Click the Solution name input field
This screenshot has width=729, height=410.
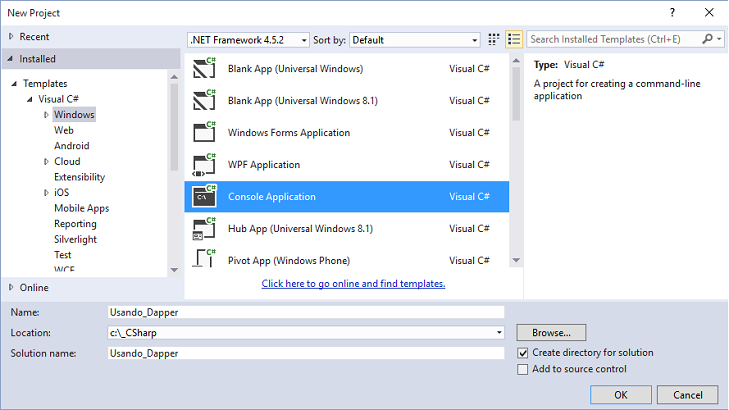[306, 353]
